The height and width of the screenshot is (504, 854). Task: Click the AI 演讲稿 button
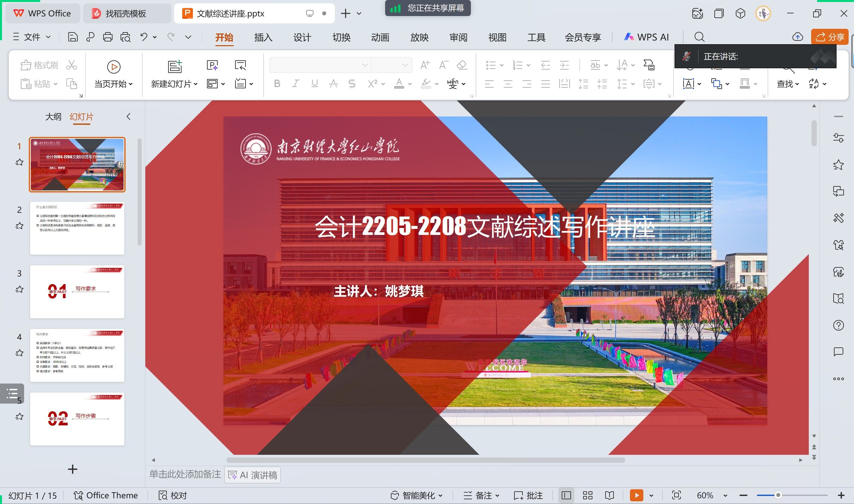pyautogui.click(x=253, y=475)
